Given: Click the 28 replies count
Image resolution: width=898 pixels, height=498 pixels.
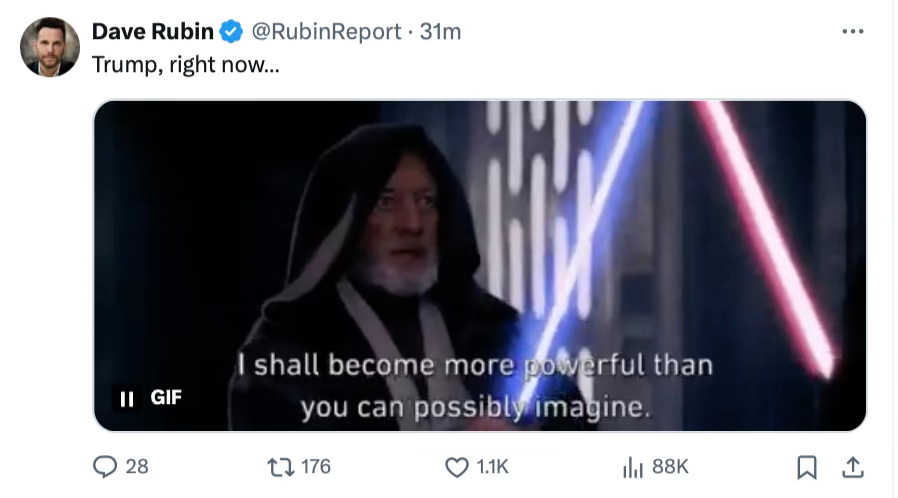Looking at the screenshot, I should click(x=137, y=467).
